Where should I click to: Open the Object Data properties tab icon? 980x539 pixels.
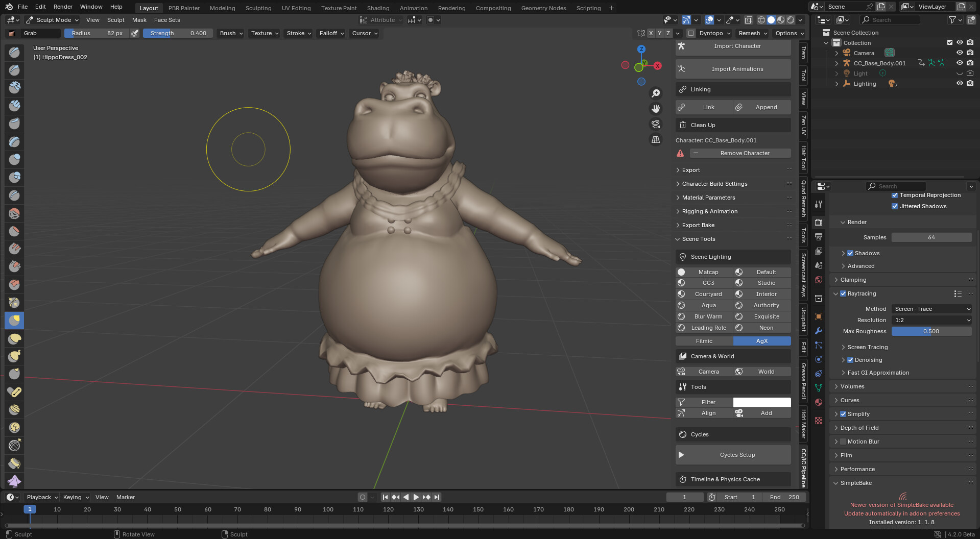point(819,388)
